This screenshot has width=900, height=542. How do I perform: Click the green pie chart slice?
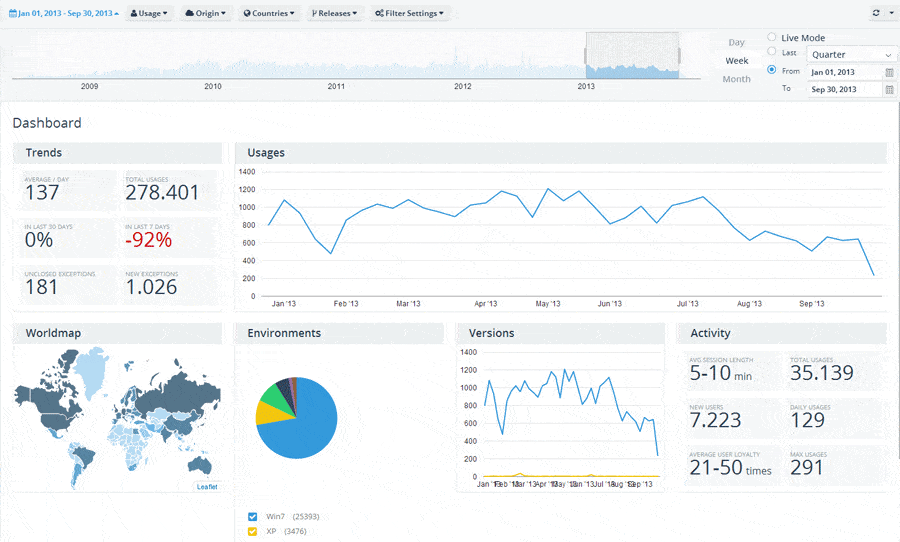point(276,396)
